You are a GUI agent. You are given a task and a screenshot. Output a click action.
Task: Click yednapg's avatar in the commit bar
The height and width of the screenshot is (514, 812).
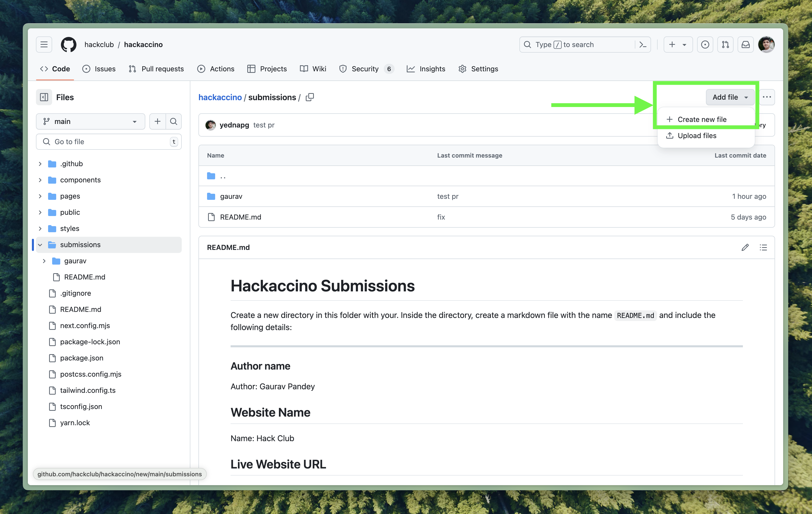(x=210, y=125)
